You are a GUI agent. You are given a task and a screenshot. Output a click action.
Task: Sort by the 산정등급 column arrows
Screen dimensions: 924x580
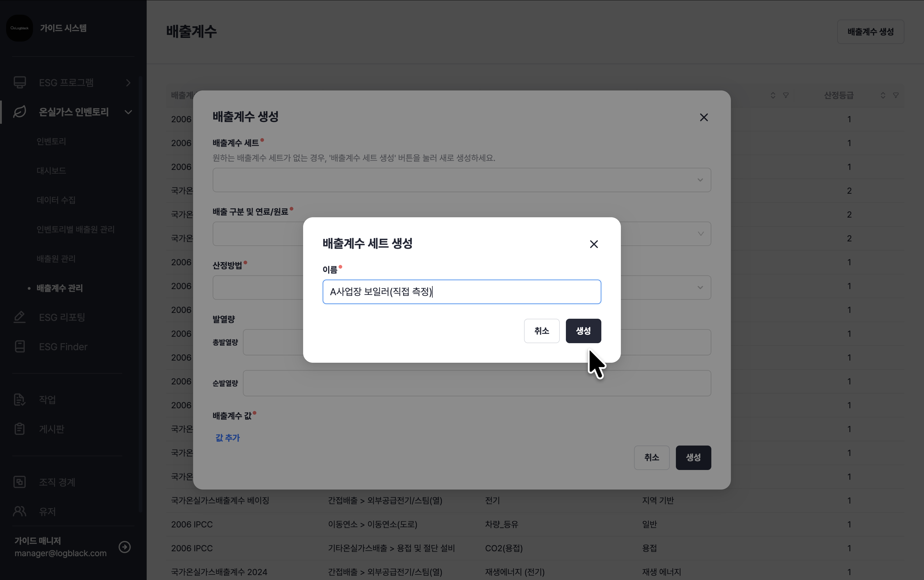(x=883, y=95)
